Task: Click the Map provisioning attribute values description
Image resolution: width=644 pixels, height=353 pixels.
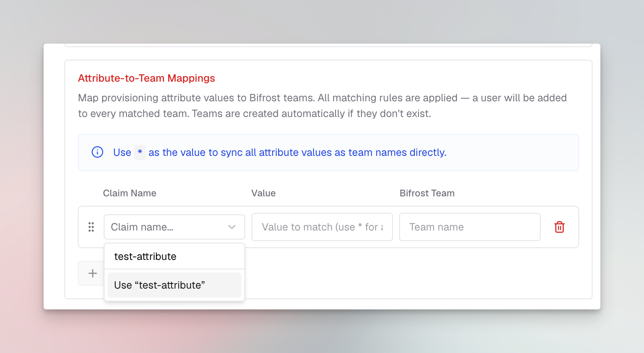Action: pyautogui.click(x=322, y=106)
